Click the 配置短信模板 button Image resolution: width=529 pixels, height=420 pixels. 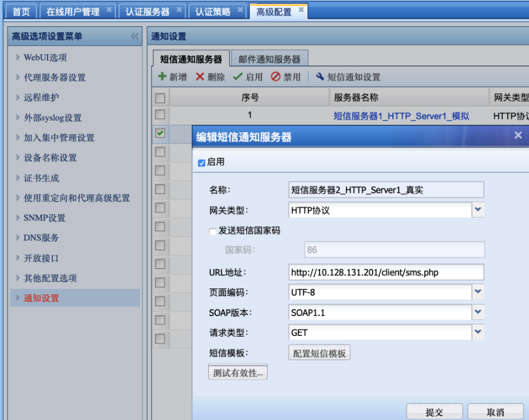(319, 353)
